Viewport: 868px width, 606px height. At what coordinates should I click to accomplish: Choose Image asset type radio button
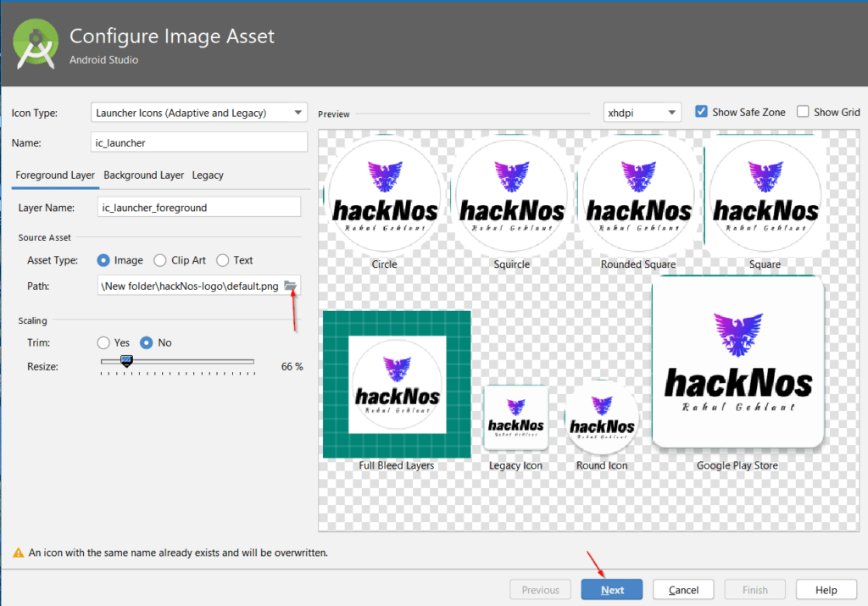[103, 260]
